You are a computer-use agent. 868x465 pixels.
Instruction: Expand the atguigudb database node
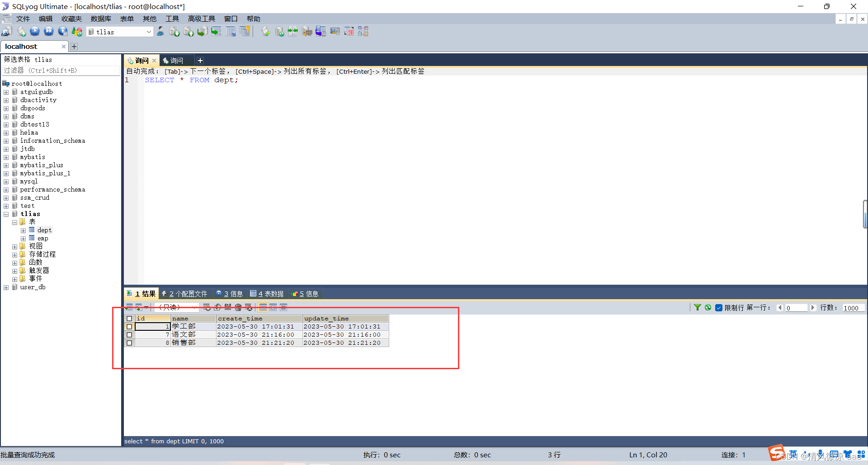6,92
